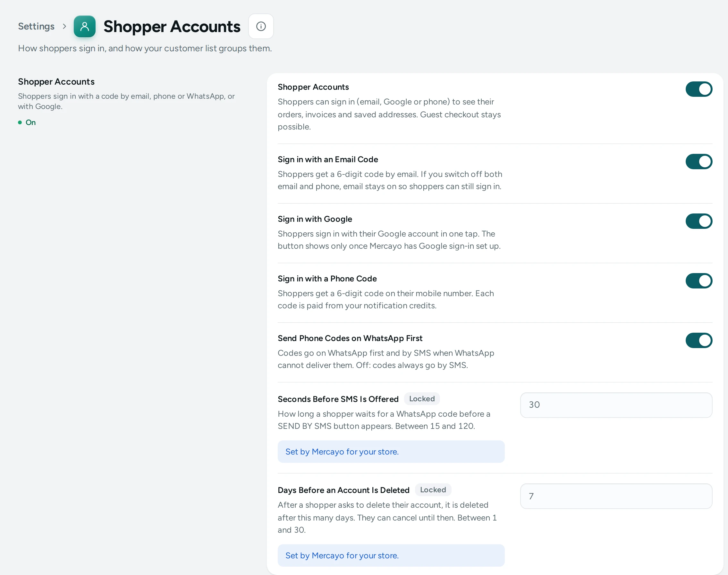Select the left-side Shopper Accounts section heading
Image resolution: width=728 pixels, height=575 pixels.
pos(56,82)
